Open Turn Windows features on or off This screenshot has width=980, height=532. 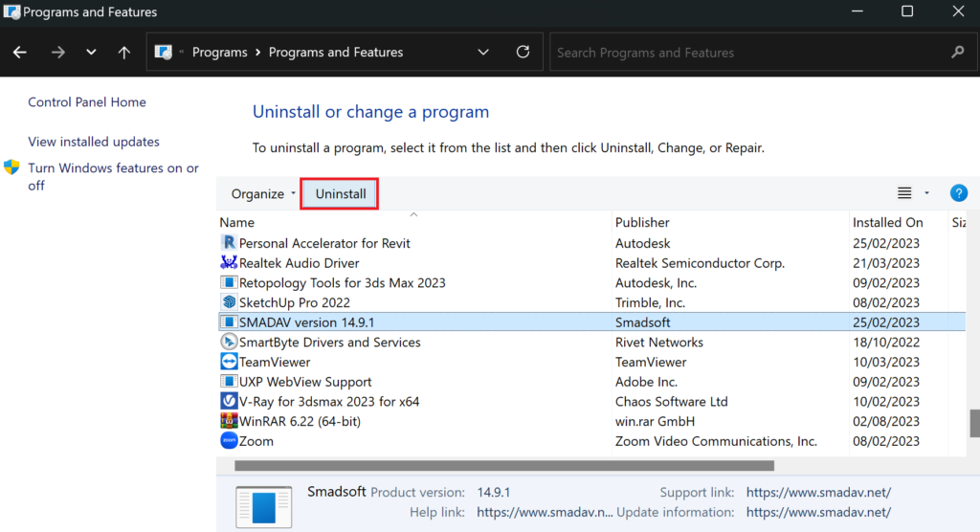click(113, 177)
